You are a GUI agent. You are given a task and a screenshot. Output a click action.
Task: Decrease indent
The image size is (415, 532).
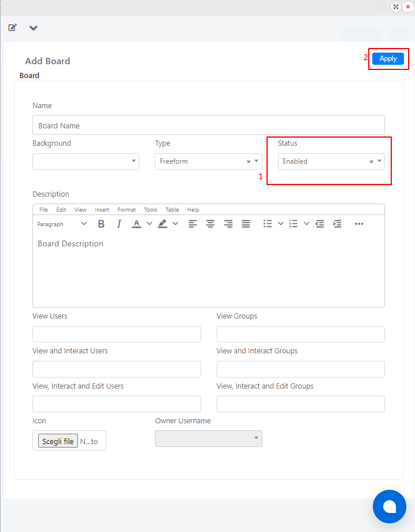[320, 224]
